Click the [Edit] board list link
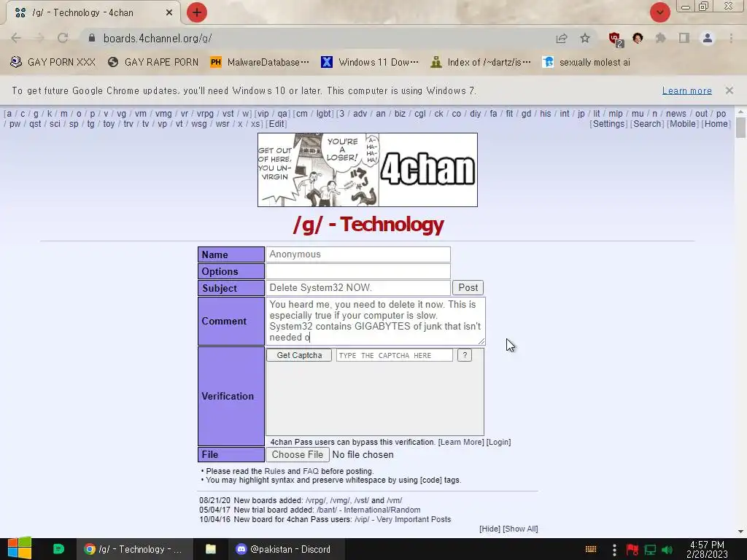 tap(276, 124)
